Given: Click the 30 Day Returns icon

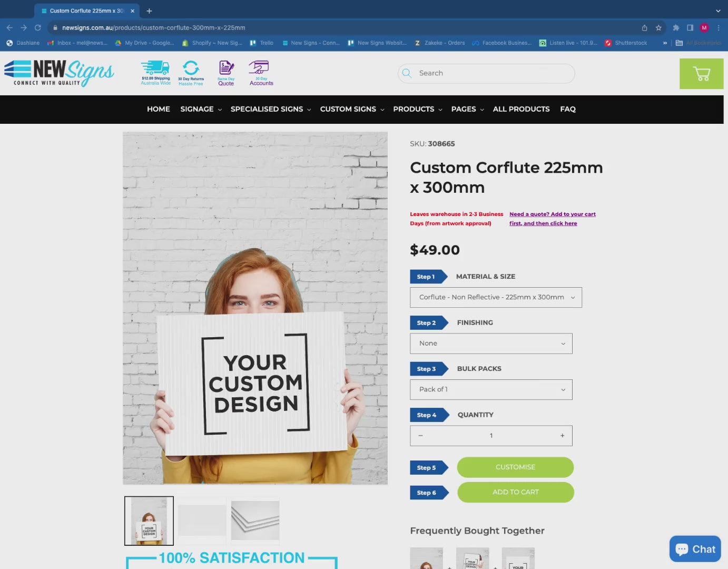Looking at the screenshot, I should click(x=191, y=73).
